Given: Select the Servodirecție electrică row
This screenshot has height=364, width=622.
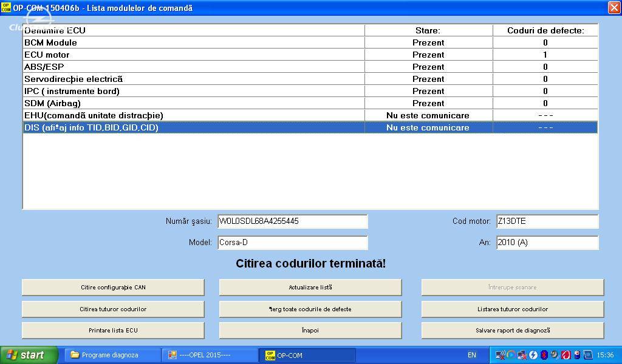Looking at the screenshot, I should [310, 79].
